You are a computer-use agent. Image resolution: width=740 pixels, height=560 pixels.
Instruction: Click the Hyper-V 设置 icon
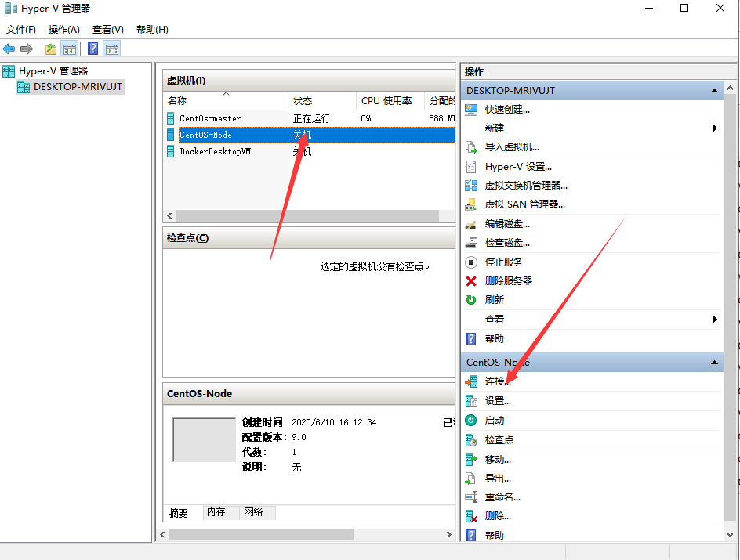[x=471, y=167]
